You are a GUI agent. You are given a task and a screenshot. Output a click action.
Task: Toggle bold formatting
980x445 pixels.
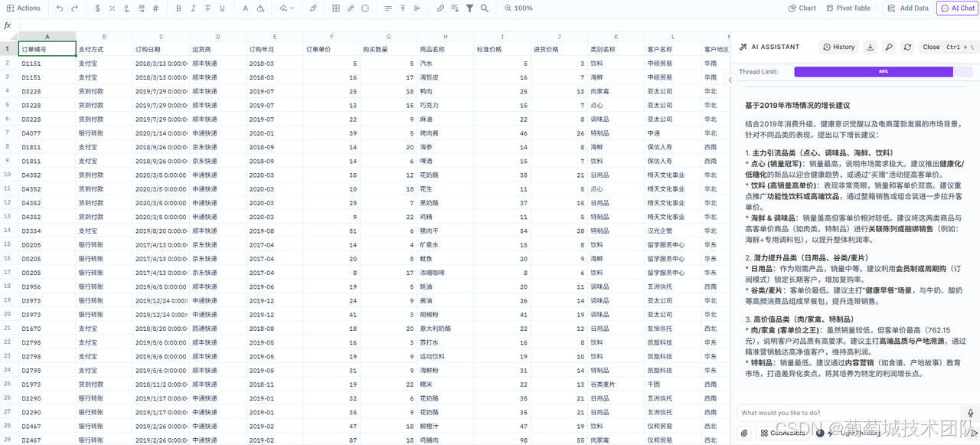[x=179, y=8]
